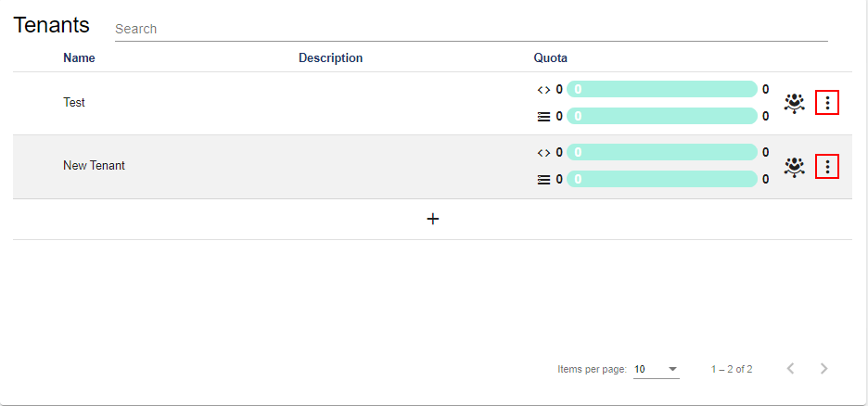Open the three-dot menu for Test tenant

point(826,103)
